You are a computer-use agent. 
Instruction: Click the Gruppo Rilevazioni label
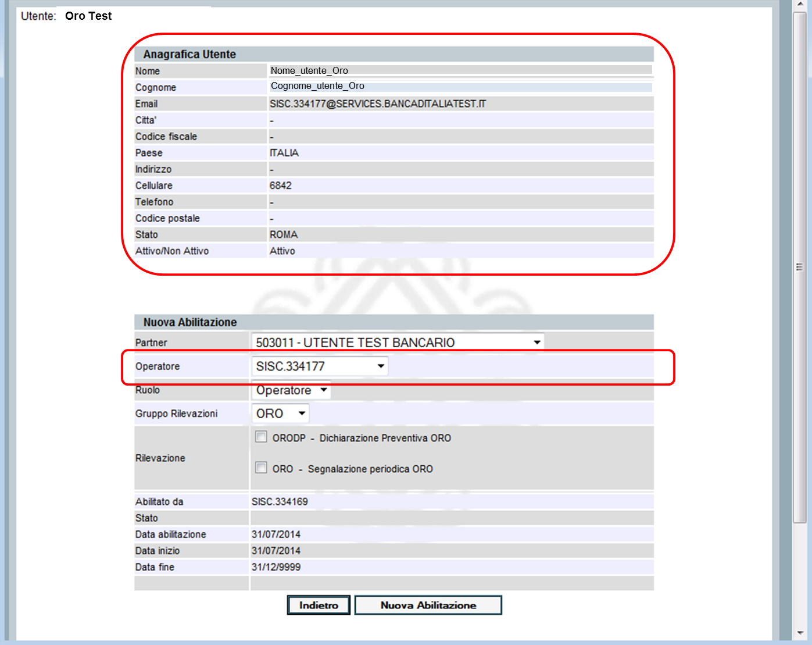(x=177, y=414)
